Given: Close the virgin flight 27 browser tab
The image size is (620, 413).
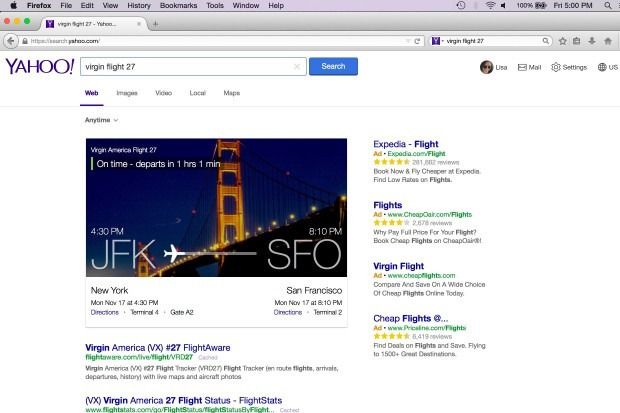Looking at the screenshot, I should [x=139, y=24].
